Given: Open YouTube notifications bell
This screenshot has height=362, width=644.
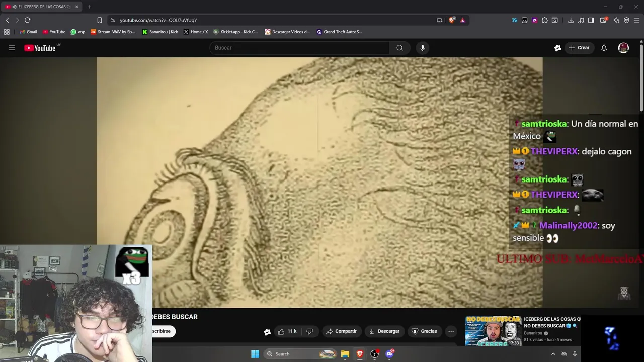Looking at the screenshot, I should (604, 48).
